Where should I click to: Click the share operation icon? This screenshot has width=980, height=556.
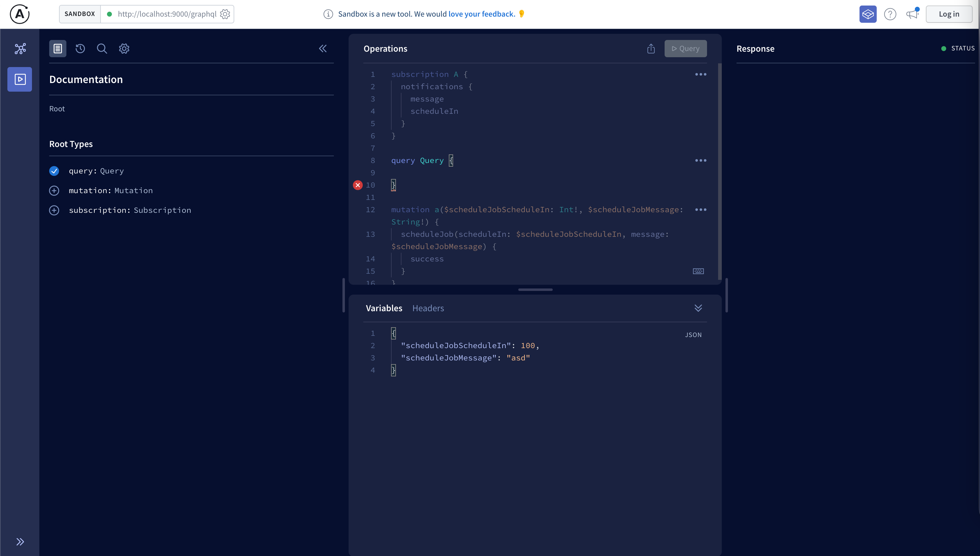tap(651, 49)
